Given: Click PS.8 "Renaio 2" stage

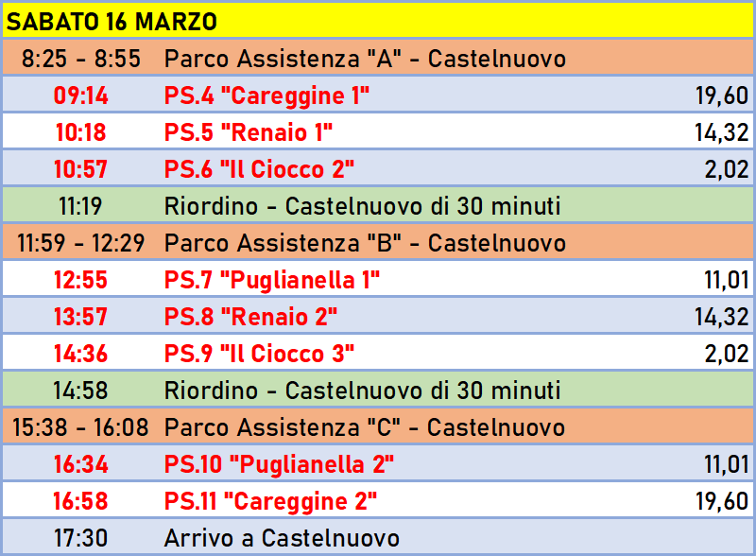Looking at the screenshot, I should click(x=250, y=316).
